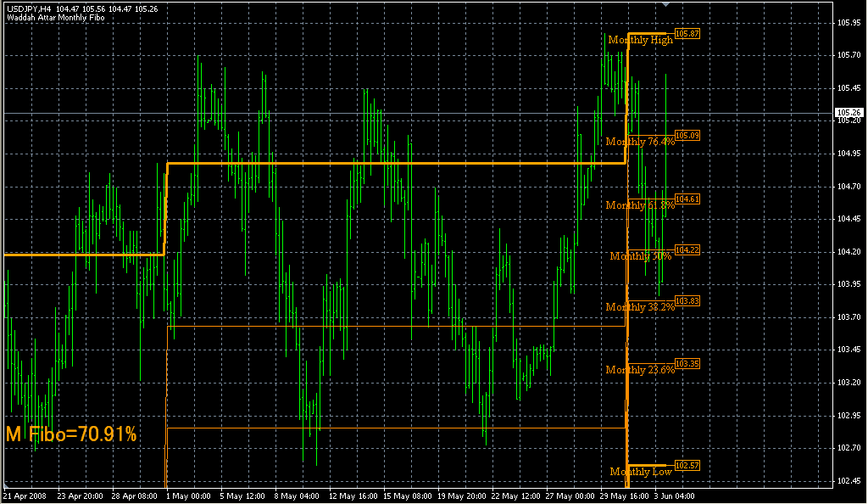Select the Monthly High label
The width and height of the screenshot is (868, 504).
click(640, 40)
